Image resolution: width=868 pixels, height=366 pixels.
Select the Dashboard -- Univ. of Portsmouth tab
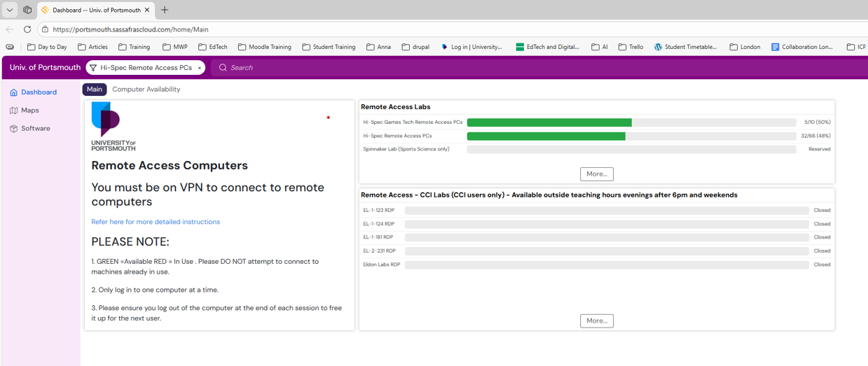pos(97,10)
